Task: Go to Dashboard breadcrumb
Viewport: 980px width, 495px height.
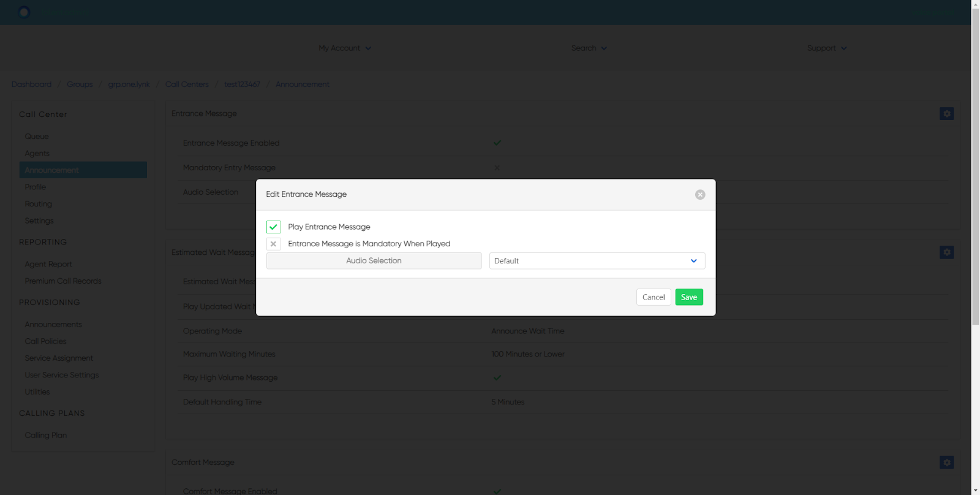Action: click(31, 84)
